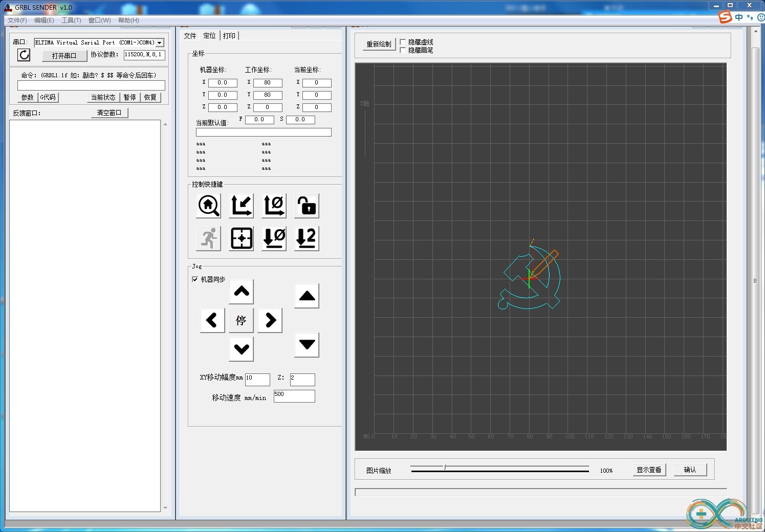Switch to the 定位 tab
The image size is (765, 532).
[209, 36]
